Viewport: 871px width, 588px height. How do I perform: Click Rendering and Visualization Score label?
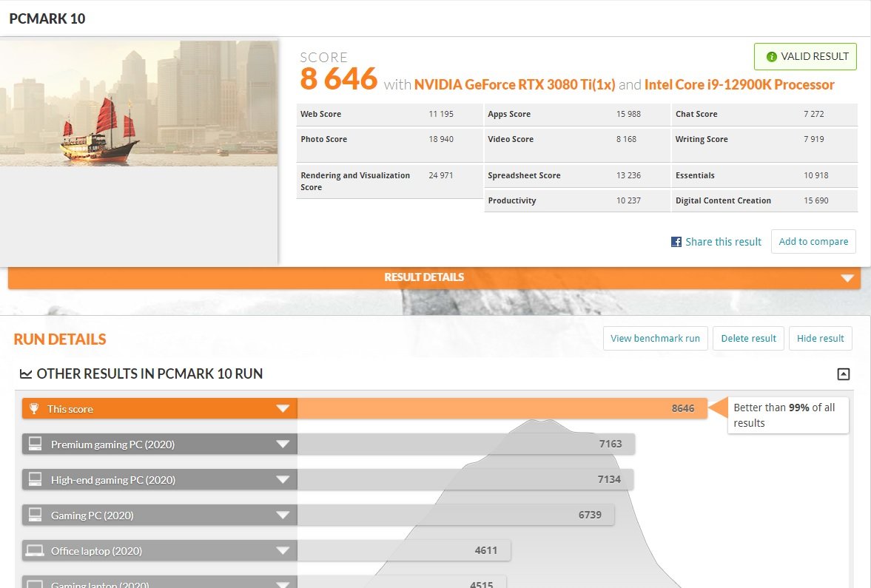(x=355, y=181)
